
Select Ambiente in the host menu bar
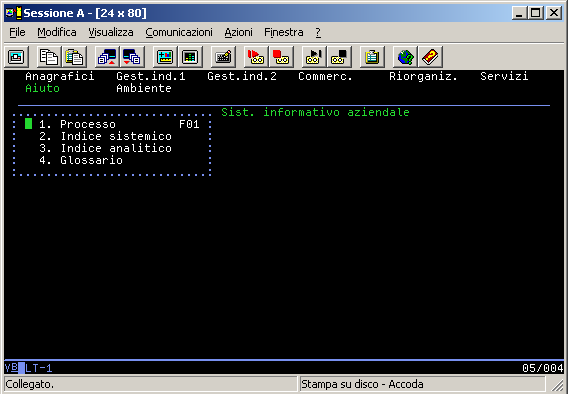[144, 88]
